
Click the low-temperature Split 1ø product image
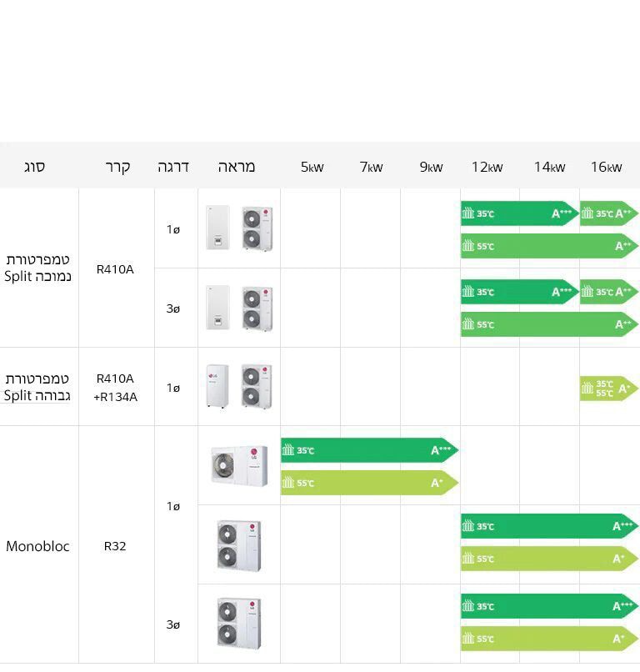tap(239, 228)
